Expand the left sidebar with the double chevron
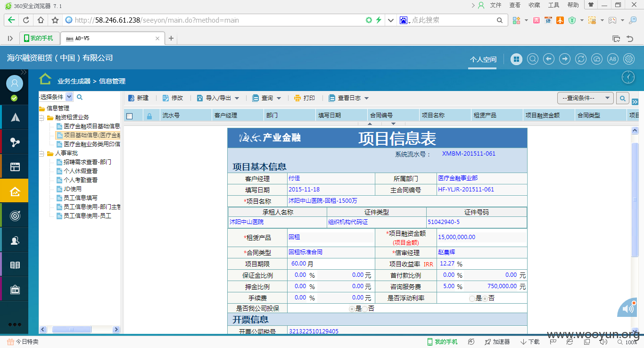This screenshot has width=644, height=348. coord(24,72)
